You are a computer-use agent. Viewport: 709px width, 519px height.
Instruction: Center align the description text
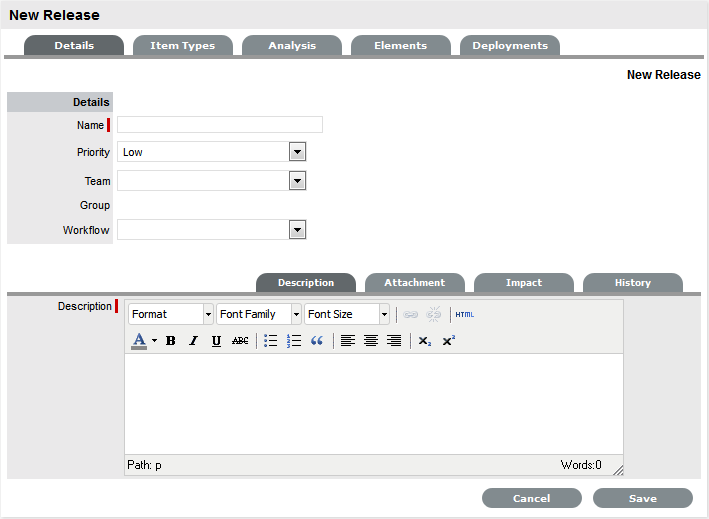pyautogui.click(x=371, y=341)
